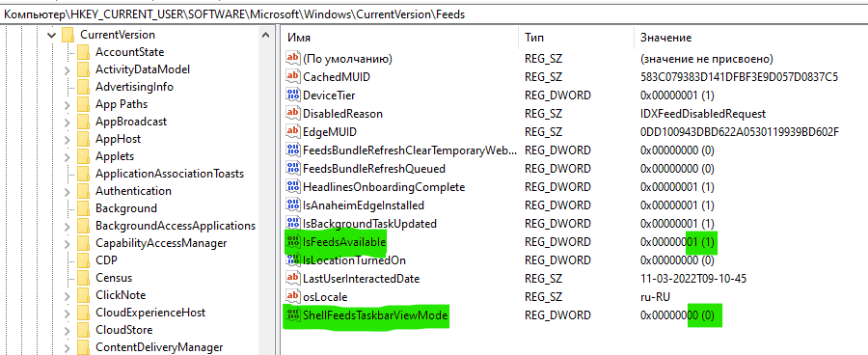Select the AccountState folder icon

[83, 52]
